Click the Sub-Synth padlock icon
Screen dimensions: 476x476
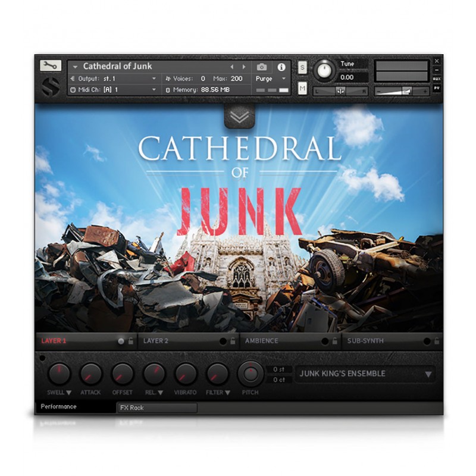(x=437, y=341)
